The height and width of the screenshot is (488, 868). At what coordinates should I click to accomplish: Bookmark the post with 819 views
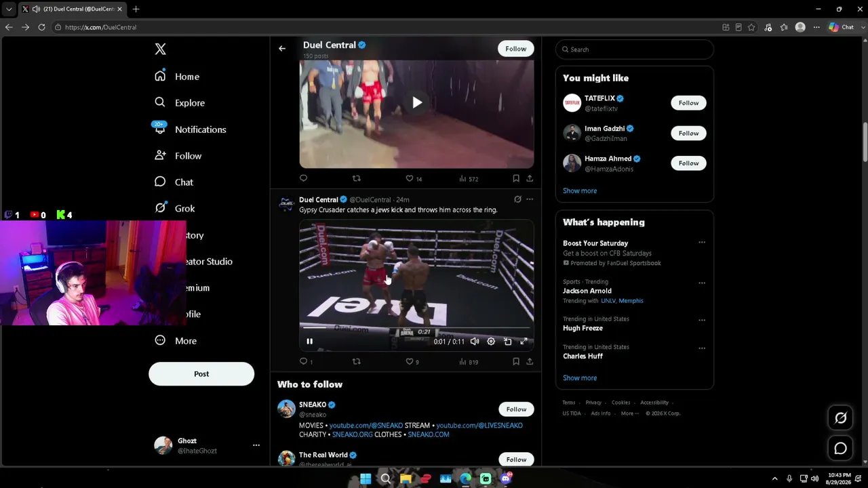(x=516, y=361)
